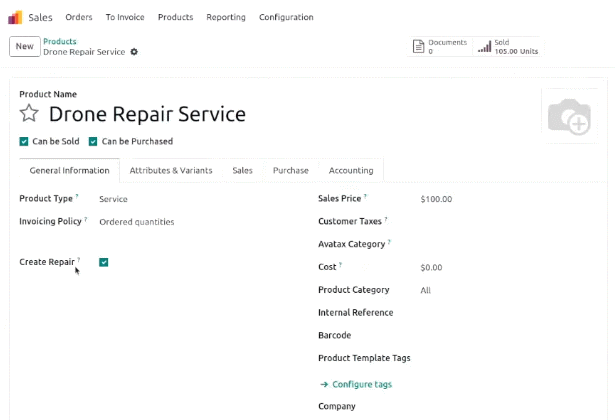615x420 pixels.
Task: Open the Reporting menu
Action: click(x=226, y=17)
